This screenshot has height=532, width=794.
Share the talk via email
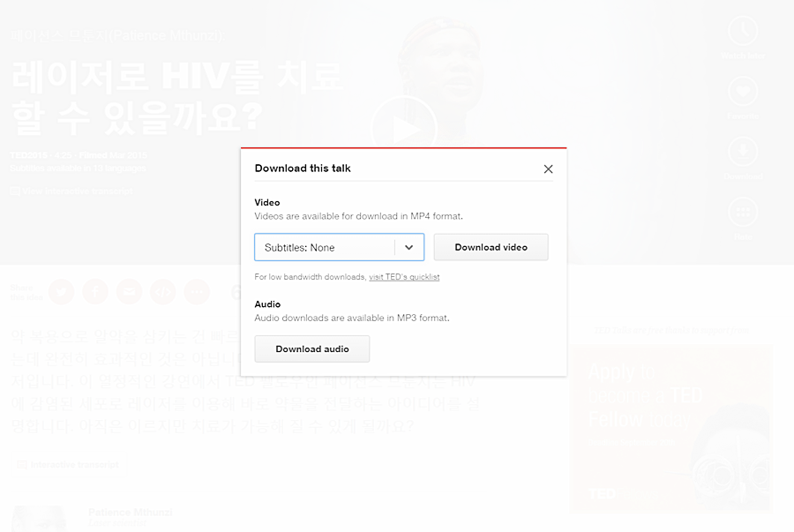129,291
